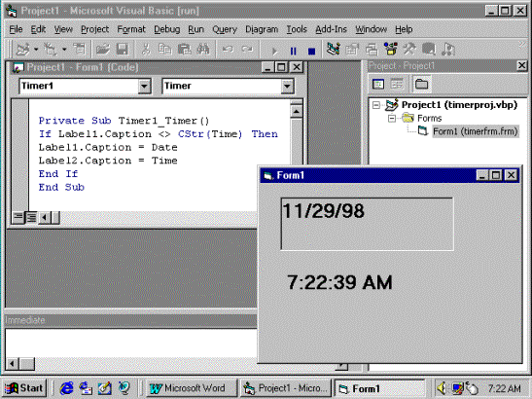The width and height of the screenshot is (532, 399).
Task: Open the Data View Window icon
Action: click(429, 50)
